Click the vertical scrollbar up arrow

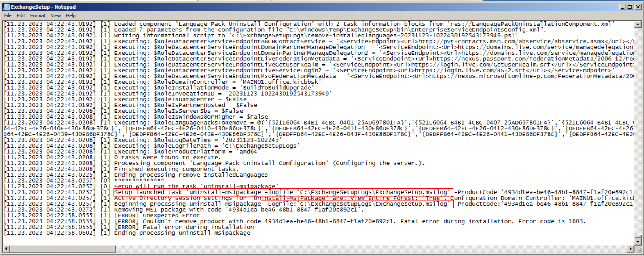[638, 24]
